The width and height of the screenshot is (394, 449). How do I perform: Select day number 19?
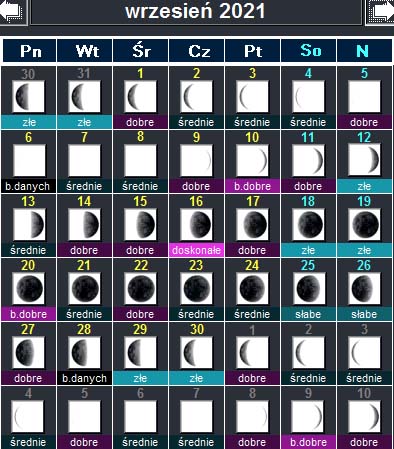364,201
